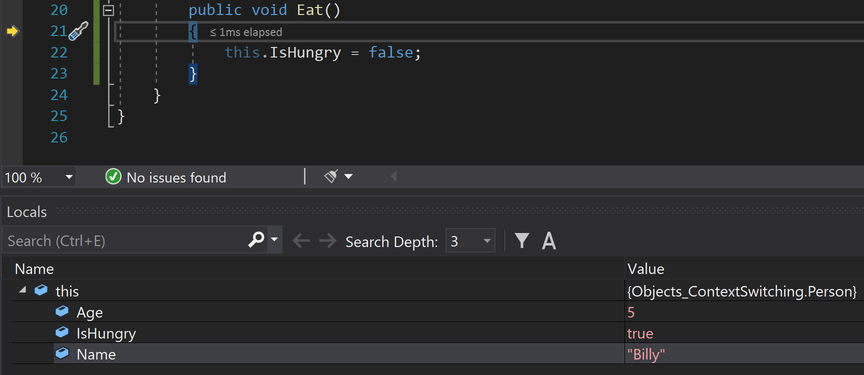The image size is (864, 375).
Task: Click the cube icon next to Name
Action: pos(62,354)
